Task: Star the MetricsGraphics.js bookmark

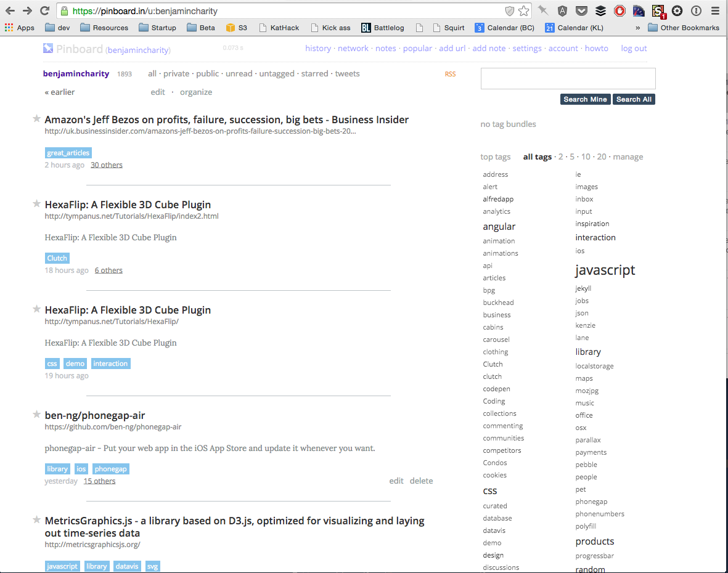Action: (x=37, y=519)
